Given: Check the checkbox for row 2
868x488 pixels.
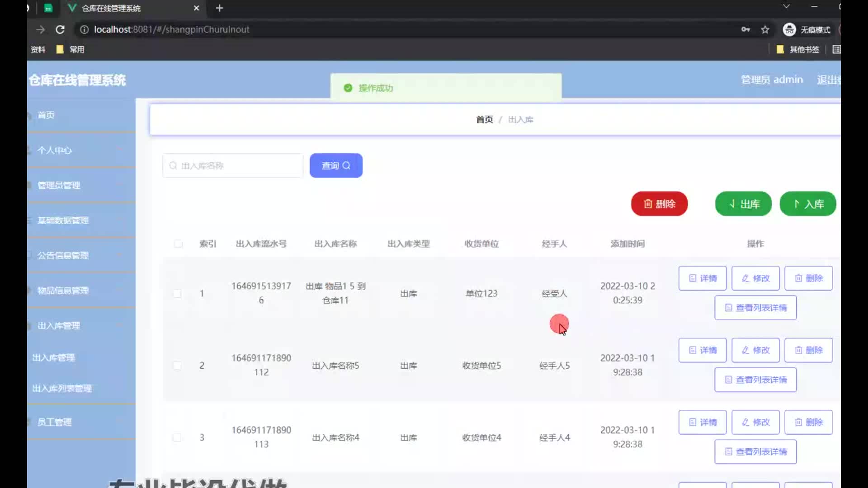Looking at the screenshot, I should (x=177, y=366).
